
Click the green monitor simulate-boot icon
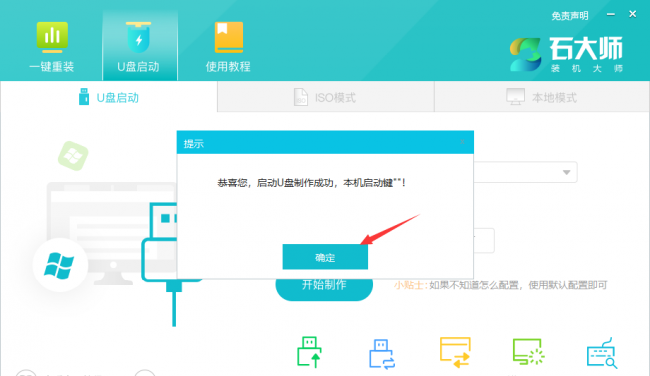click(528, 352)
